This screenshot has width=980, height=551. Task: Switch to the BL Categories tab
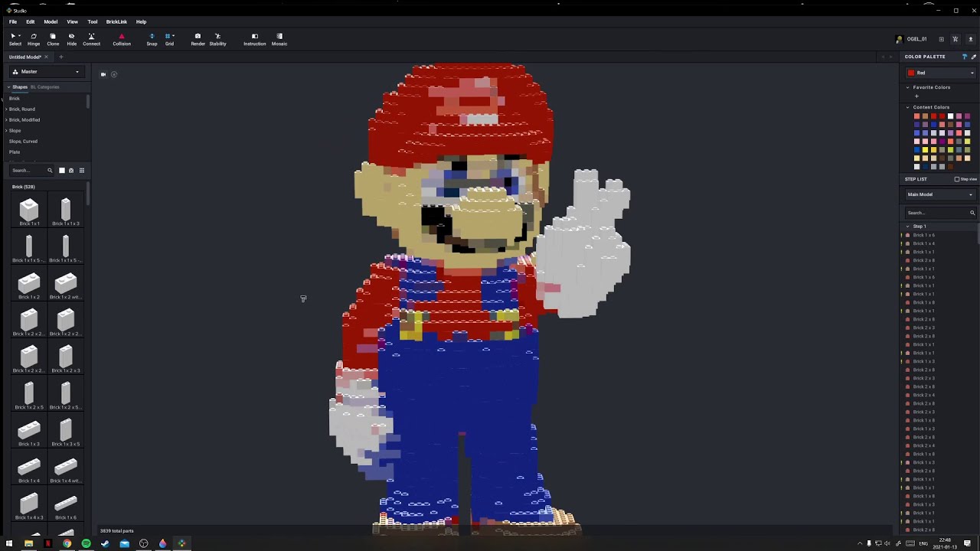[44, 87]
